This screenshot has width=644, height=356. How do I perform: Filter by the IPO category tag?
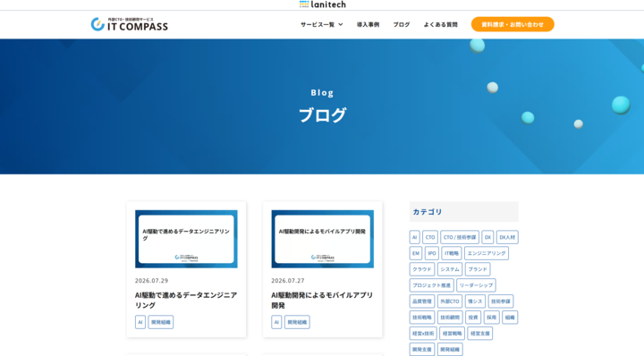(432, 253)
